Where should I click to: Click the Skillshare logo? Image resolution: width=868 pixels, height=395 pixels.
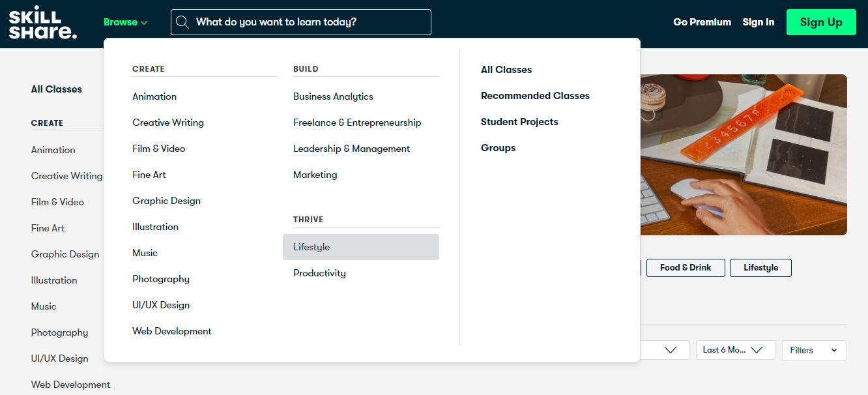(43, 23)
